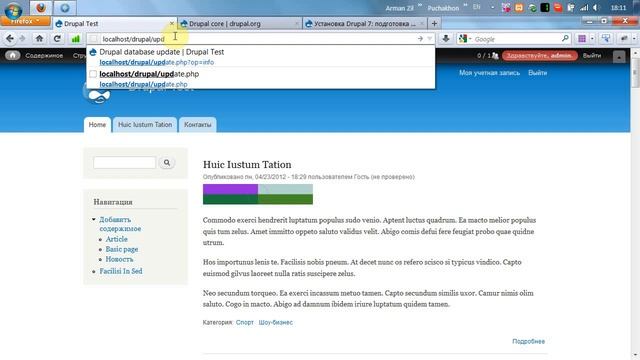Viewport: 640px width, 360px height.
Task: Open the orange Firefox menu button
Action: pos(25,21)
